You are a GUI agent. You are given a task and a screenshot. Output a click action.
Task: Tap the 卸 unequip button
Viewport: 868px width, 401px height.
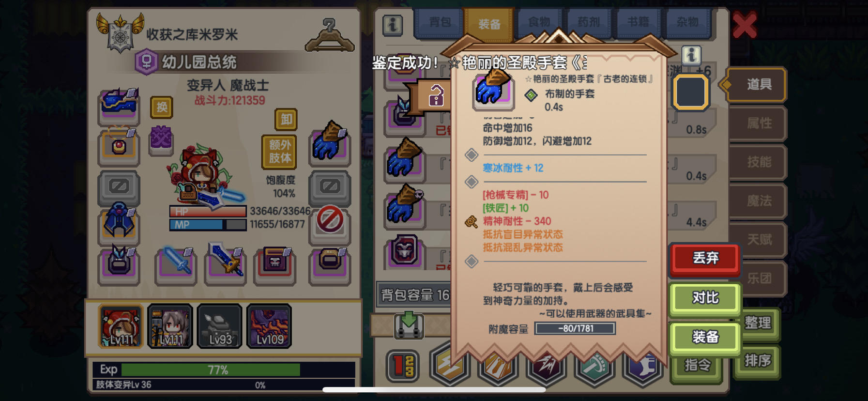tap(286, 119)
